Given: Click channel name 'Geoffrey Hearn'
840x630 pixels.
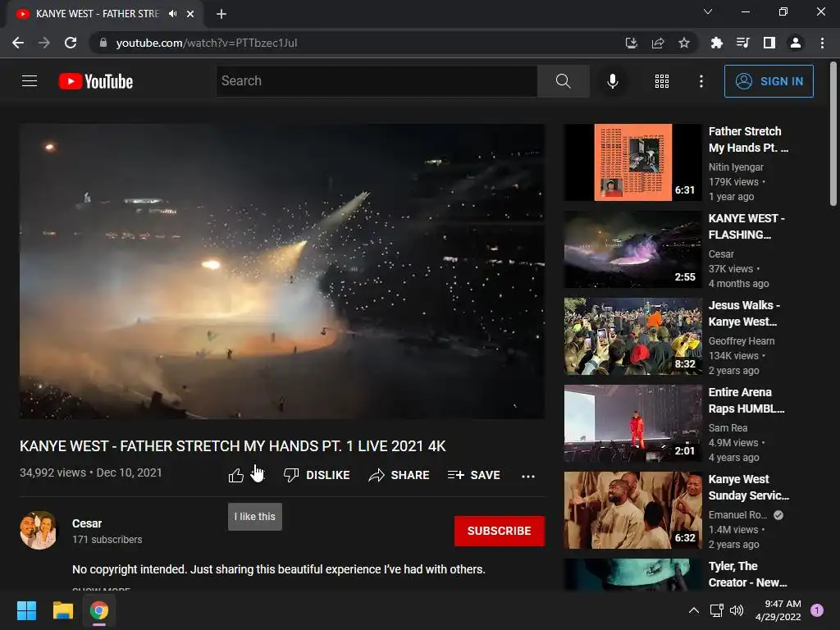Looking at the screenshot, I should [x=742, y=340].
